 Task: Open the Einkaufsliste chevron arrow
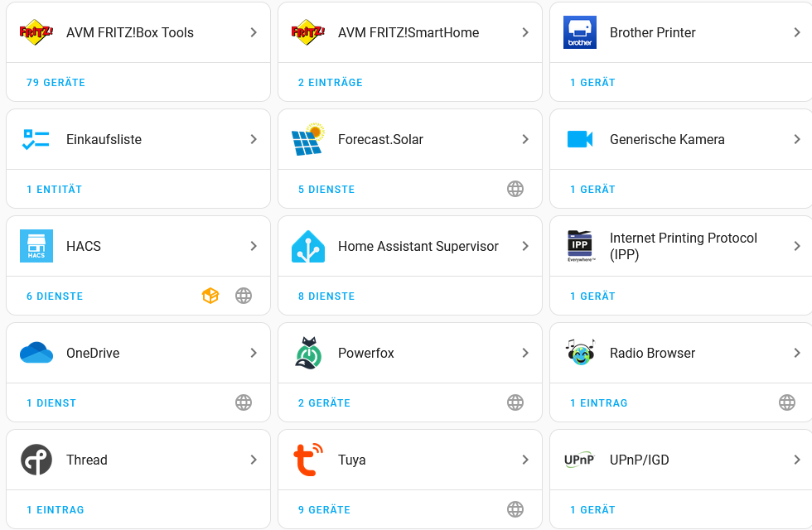pos(254,139)
